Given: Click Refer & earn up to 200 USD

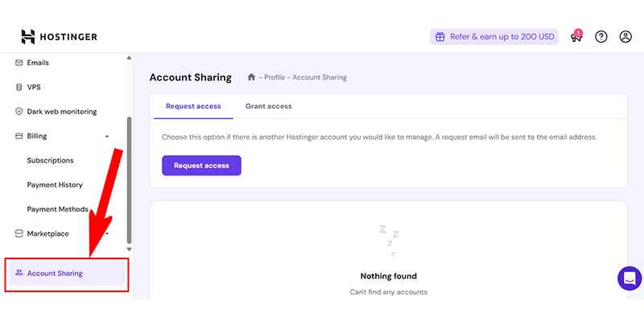Looking at the screenshot, I should pos(494,37).
